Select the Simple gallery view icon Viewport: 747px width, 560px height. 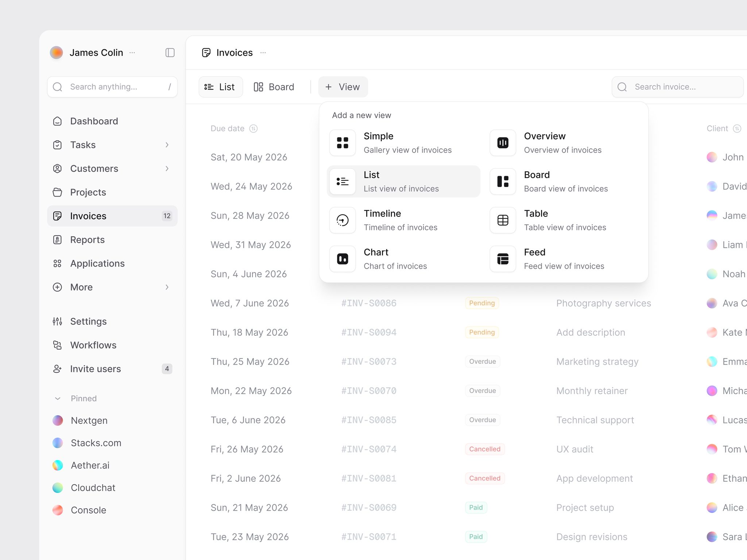(342, 143)
